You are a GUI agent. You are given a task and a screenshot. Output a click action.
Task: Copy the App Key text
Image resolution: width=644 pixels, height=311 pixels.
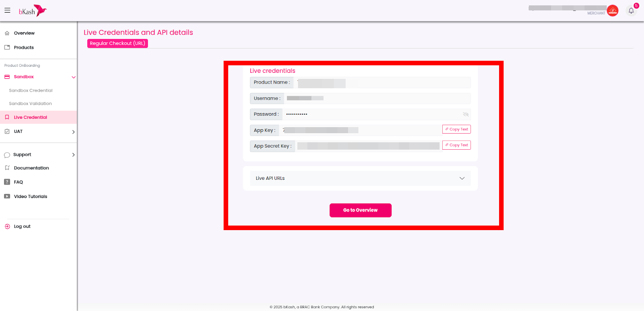tap(456, 129)
